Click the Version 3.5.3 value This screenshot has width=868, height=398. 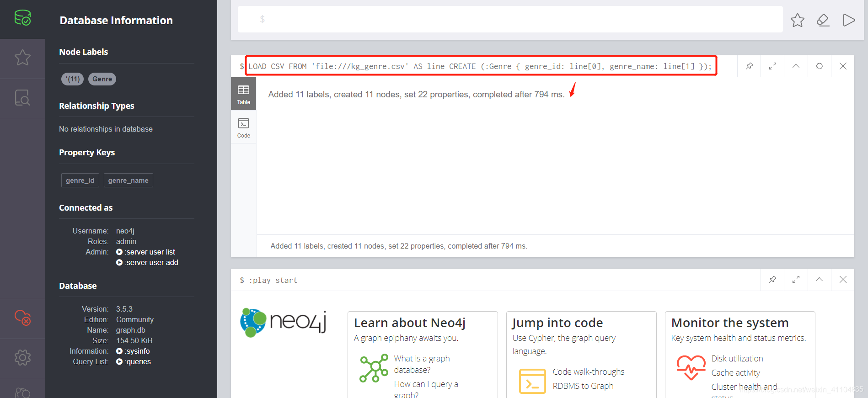coord(124,309)
